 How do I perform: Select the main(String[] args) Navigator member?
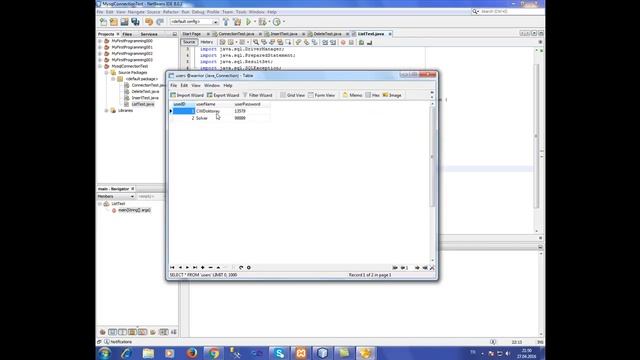[x=134, y=210]
